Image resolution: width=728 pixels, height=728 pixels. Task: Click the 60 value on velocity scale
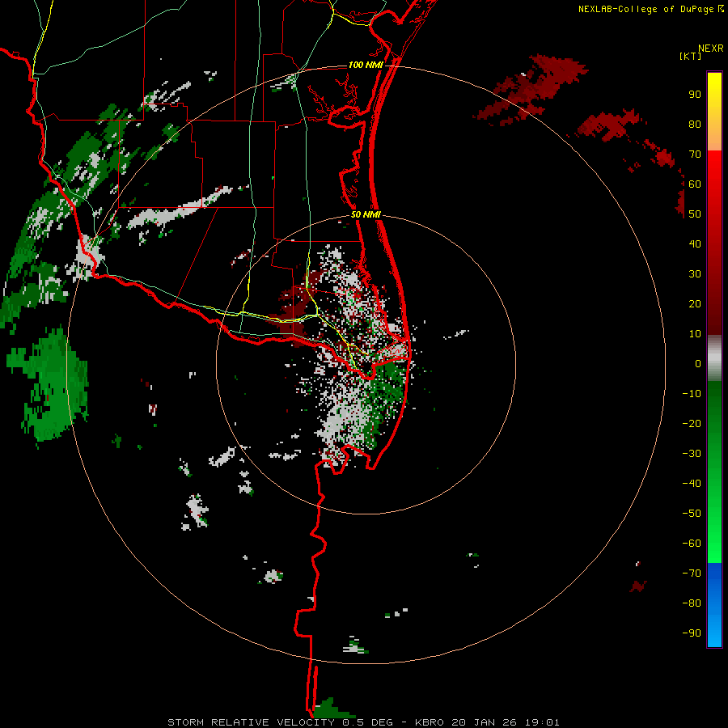(695, 184)
